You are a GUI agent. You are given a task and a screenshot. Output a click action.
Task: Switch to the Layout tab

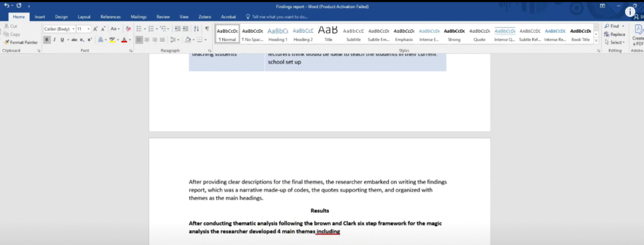84,17
